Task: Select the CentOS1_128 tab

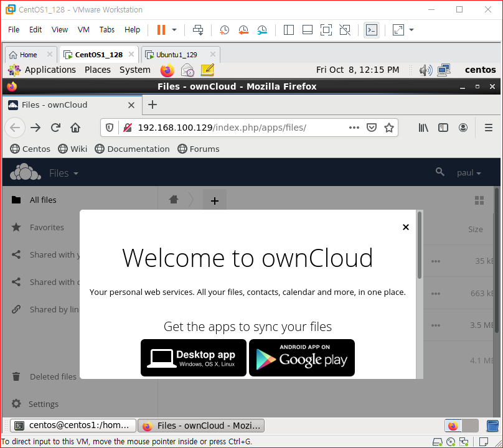Action: click(99, 55)
